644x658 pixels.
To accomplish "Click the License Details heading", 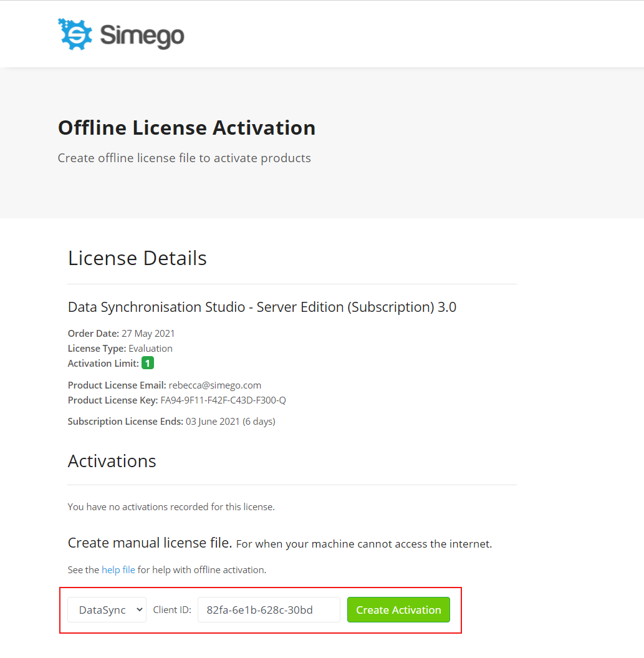I will pyautogui.click(x=137, y=258).
